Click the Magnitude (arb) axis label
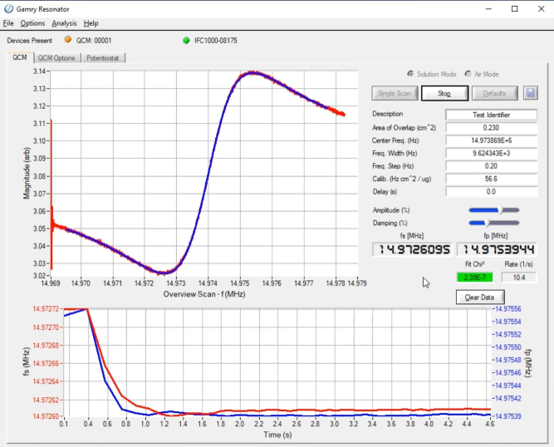 [26, 173]
